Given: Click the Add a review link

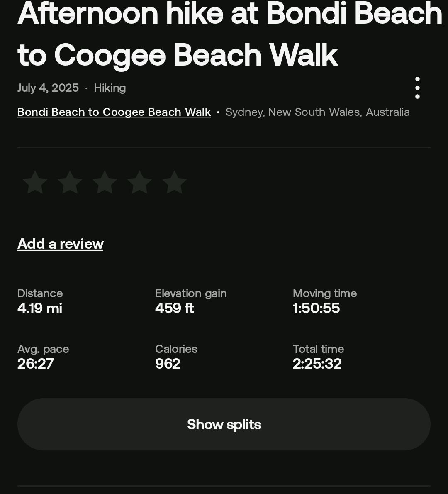Looking at the screenshot, I should [x=61, y=244].
